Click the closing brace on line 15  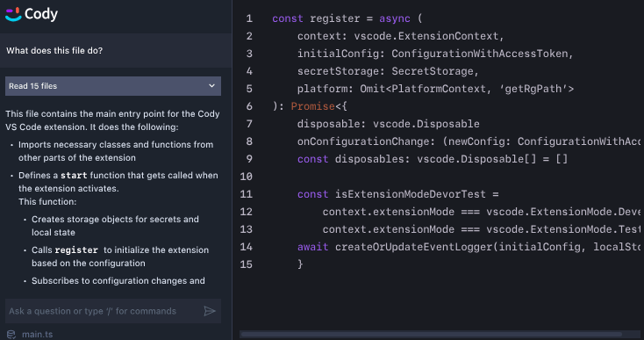pos(300,264)
